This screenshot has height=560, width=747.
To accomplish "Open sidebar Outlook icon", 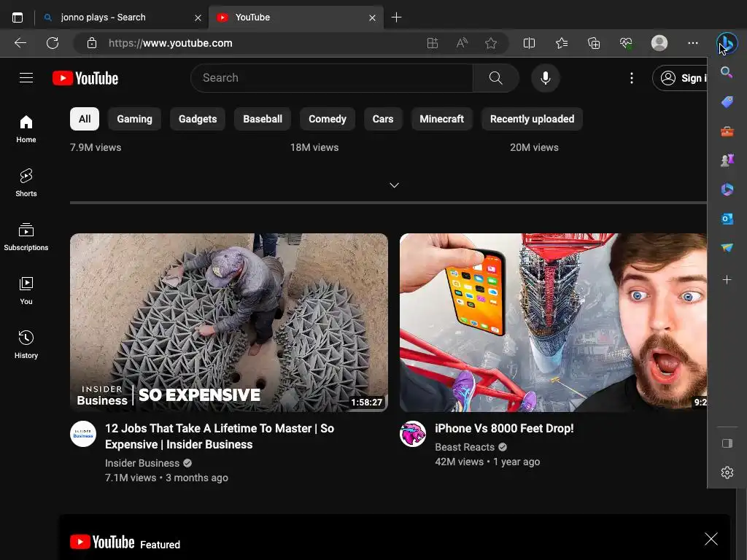I will coord(727,219).
